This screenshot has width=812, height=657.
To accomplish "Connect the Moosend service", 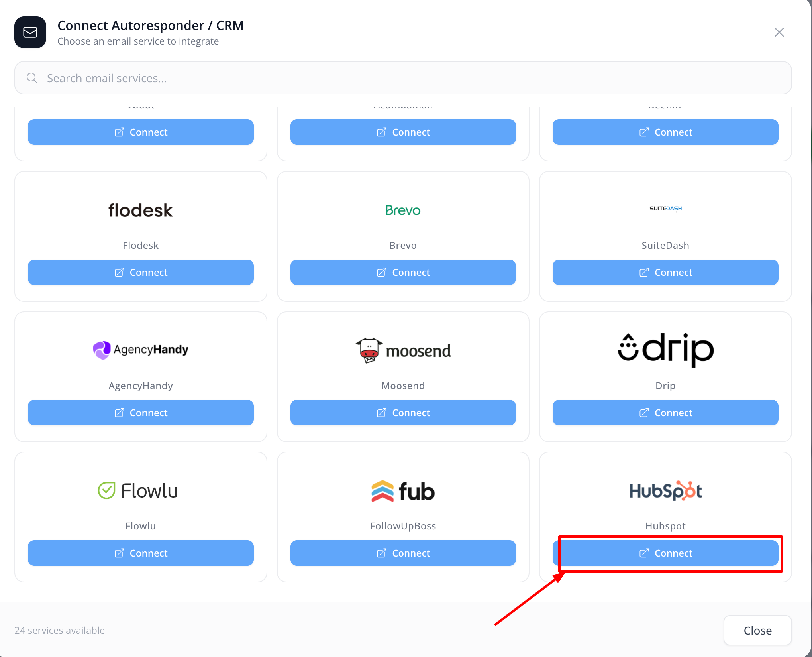I will [x=403, y=413].
